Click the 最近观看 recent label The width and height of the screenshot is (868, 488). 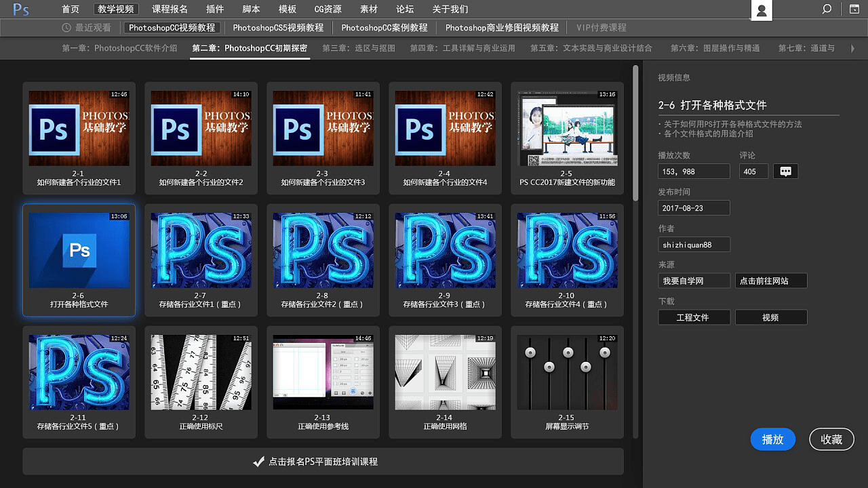(x=93, y=28)
